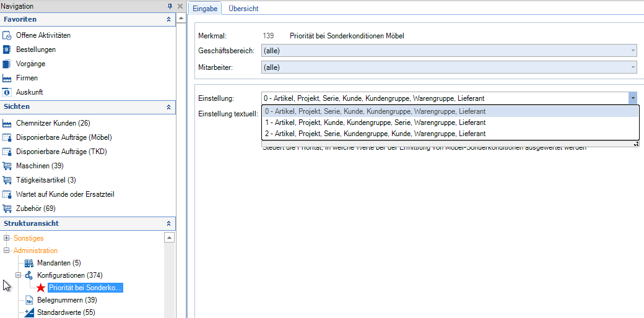Image resolution: width=644 pixels, height=318 pixels.
Task: Open Chemnitzer Kunden (26) view
Action: [x=53, y=124]
